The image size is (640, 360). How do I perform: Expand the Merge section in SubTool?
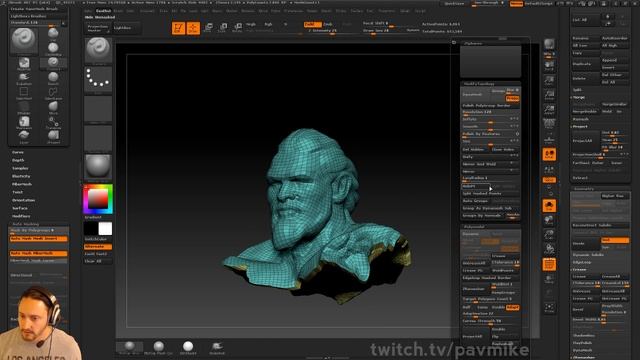pos(579,97)
